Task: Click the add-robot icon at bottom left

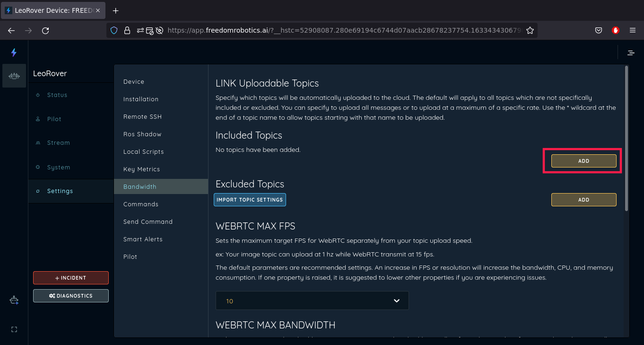Action: [x=14, y=300]
